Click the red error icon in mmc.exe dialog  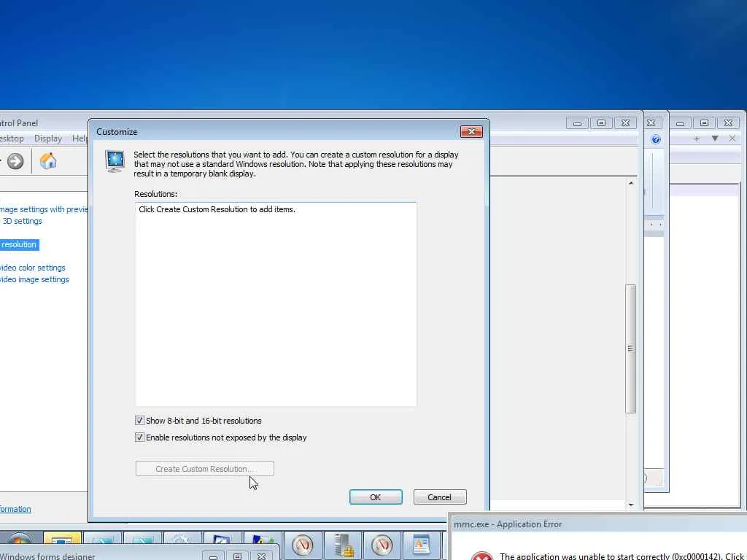pyautogui.click(x=481, y=556)
